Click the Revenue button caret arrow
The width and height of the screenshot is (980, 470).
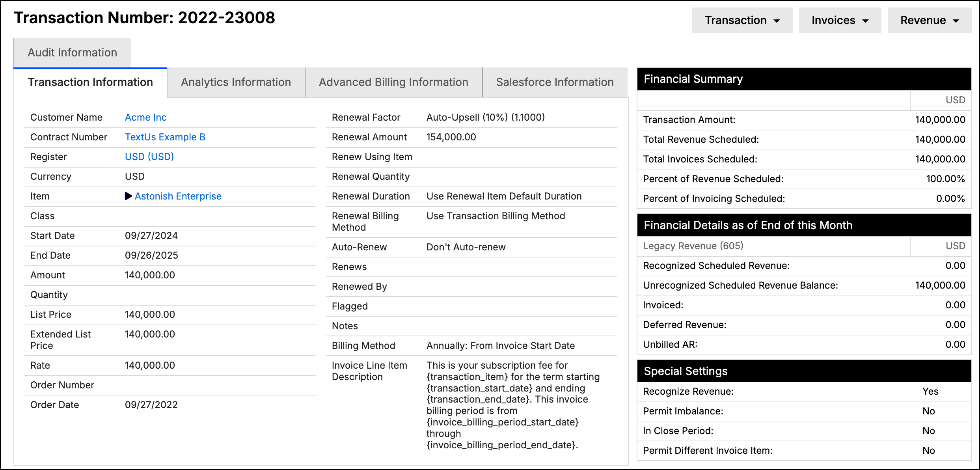point(956,21)
